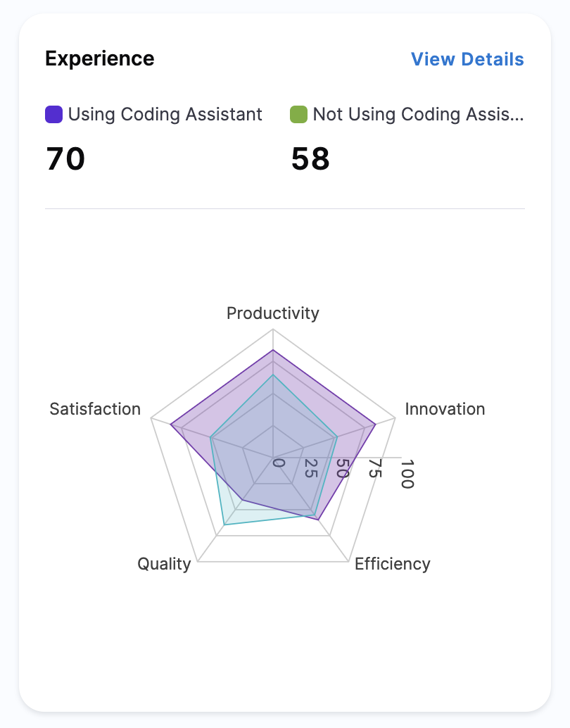
Task: Select the Efficiency axis label
Action: (x=392, y=564)
